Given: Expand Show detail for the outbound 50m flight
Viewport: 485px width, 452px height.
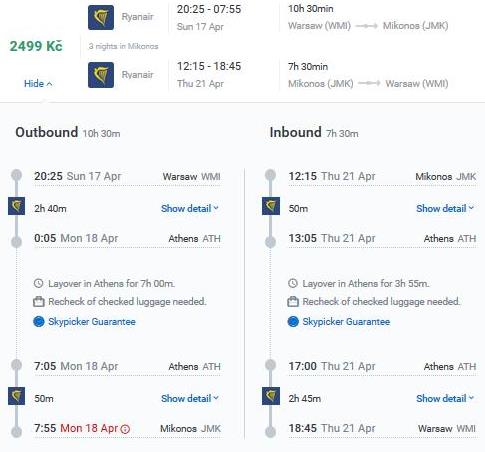Looking at the screenshot, I should tap(190, 398).
